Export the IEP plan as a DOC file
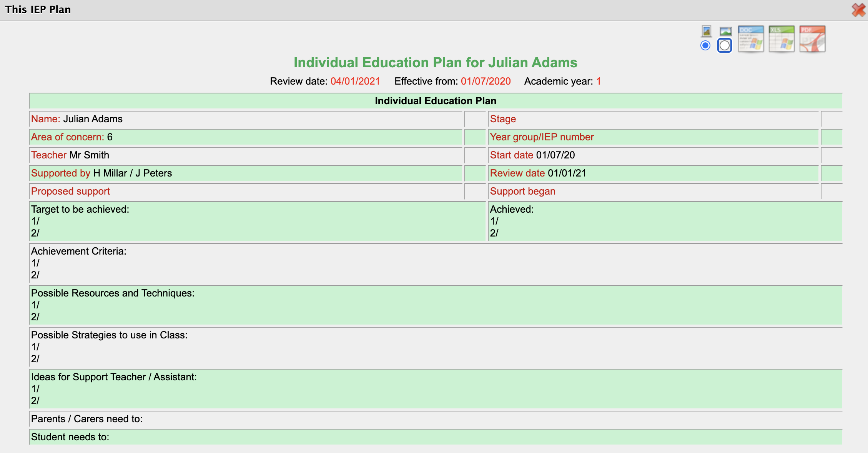Screen dimensions: 868x453 click(750, 39)
